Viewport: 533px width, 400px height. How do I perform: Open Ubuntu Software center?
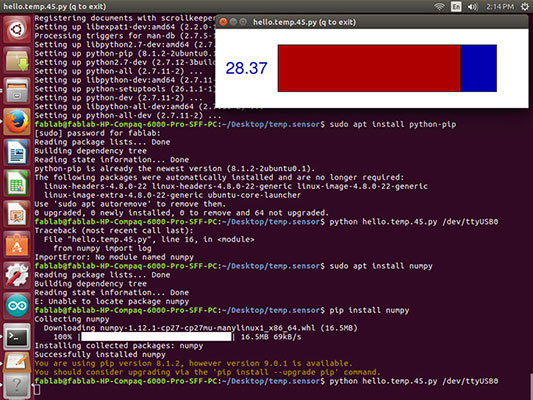(x=17, y=244)
